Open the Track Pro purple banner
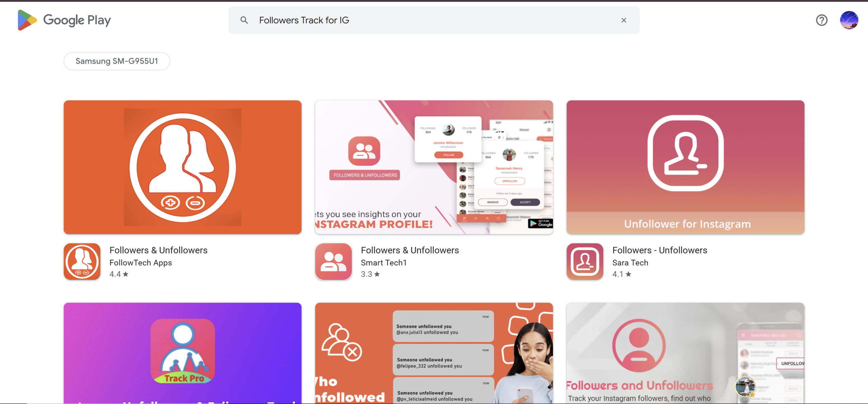Viewport: 868px width, 404px height. (x=182, y=353)
